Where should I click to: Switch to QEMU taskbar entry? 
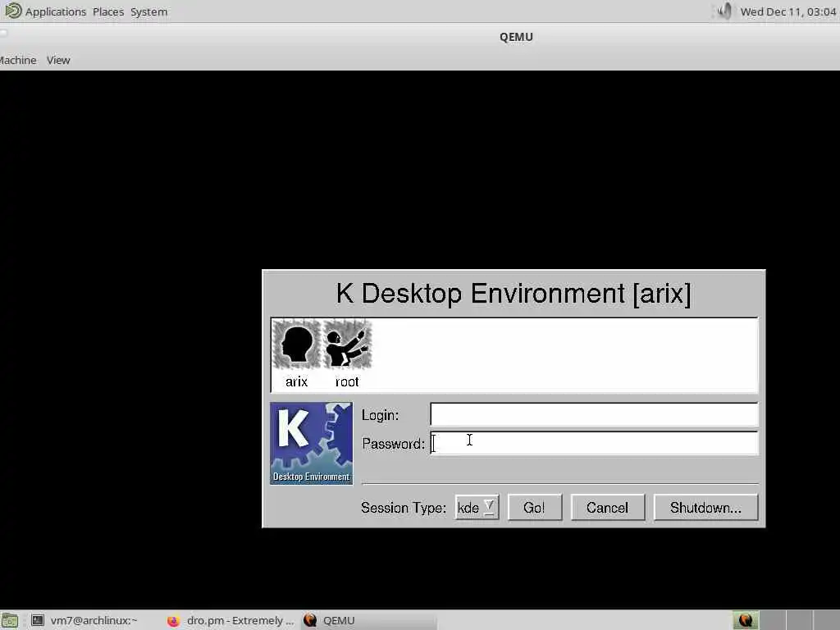370,620
